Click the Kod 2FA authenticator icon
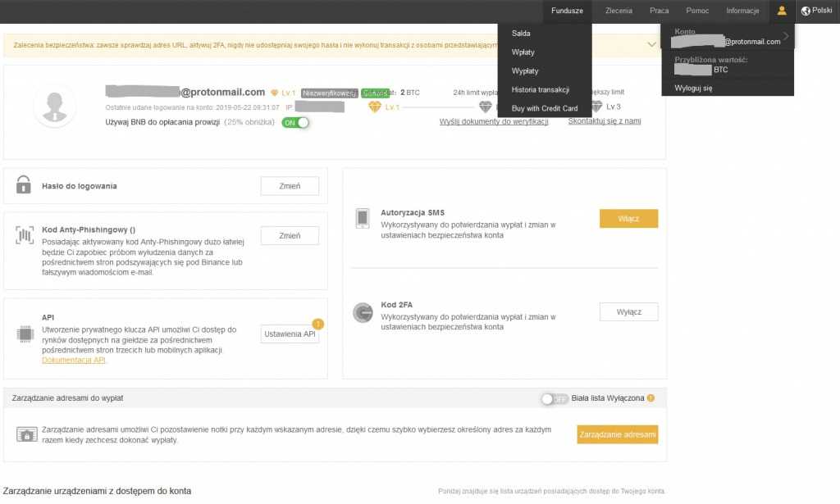Image resolution: width=840 pixels, height=504 pixels. click(x=362, y=312)
